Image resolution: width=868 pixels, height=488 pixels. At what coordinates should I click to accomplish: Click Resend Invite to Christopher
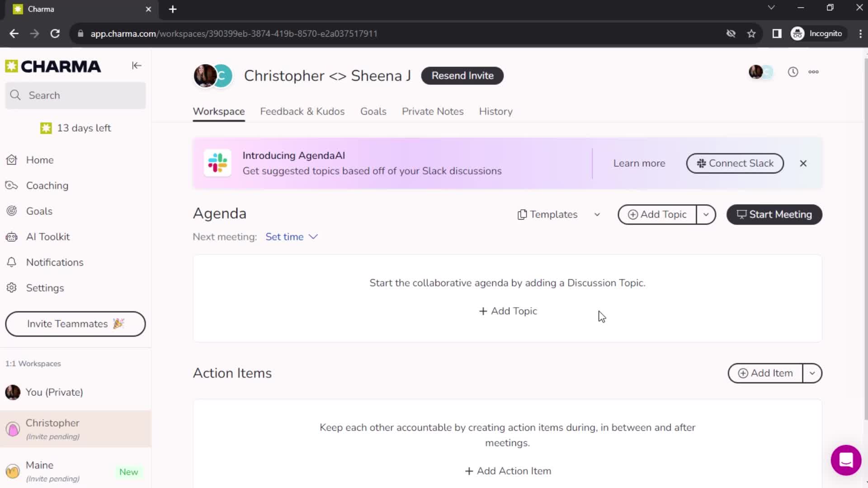pos(463,75)
